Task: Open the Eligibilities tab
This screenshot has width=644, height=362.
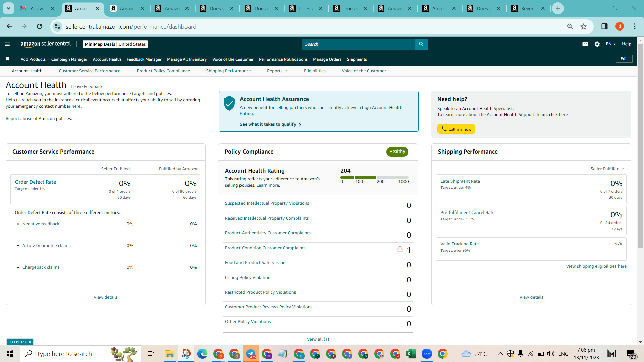Action: pyautogui.click(x=315, y=71)
